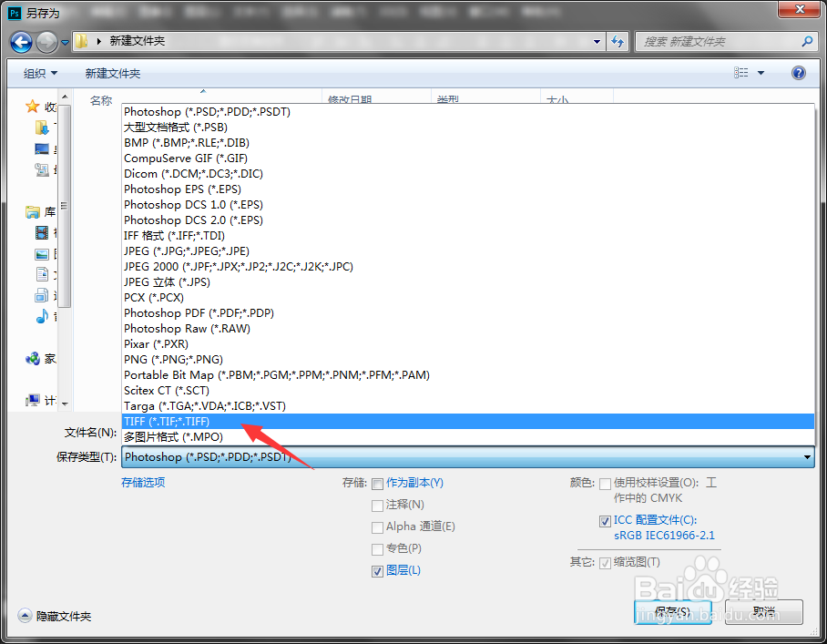Select Pixar (*.PXR) format
827x644 pixels.
(x=468, y=344)
